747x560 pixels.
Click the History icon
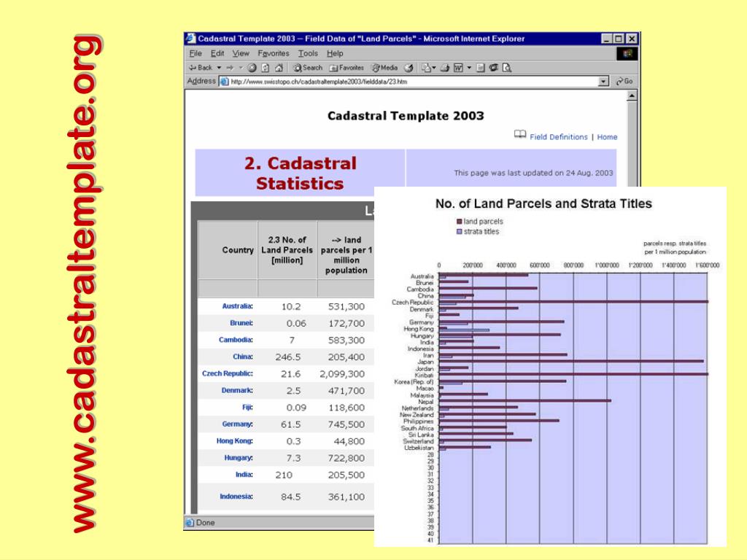[x=409, y=68]
